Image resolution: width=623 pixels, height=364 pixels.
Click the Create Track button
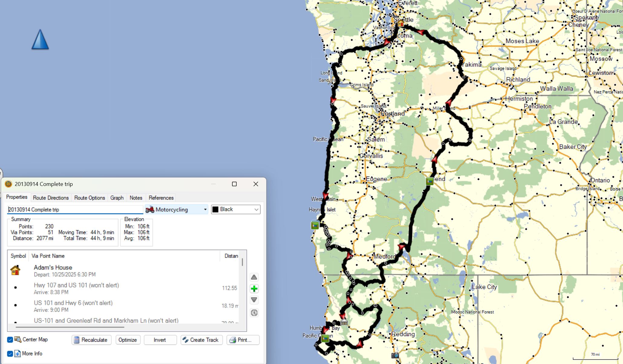tap(202, 340)
